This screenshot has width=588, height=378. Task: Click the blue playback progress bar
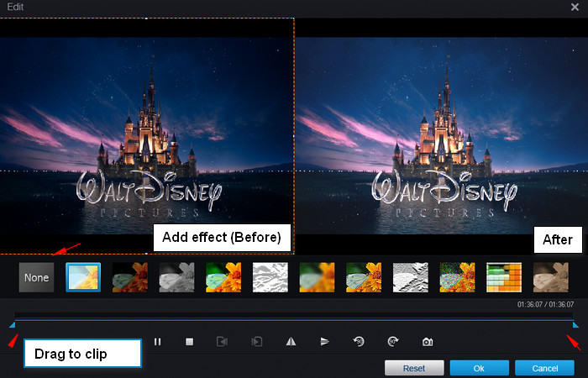coord(294,321)
